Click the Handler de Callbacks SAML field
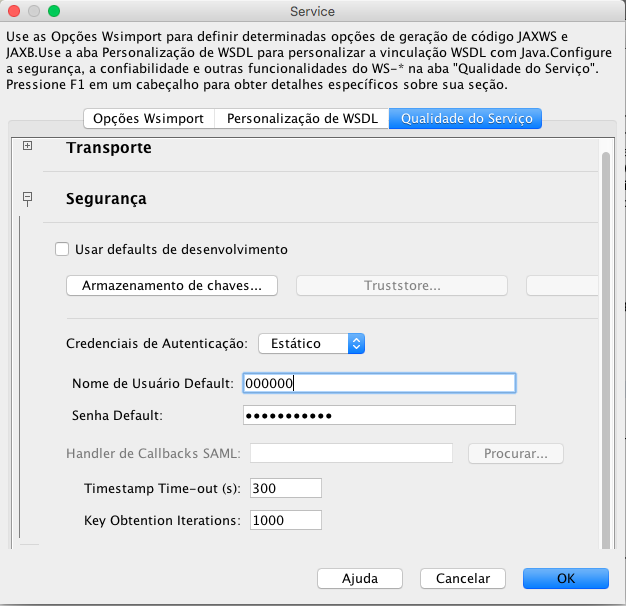The height and width of the screenshot is (606, 626). pos(351,453)
